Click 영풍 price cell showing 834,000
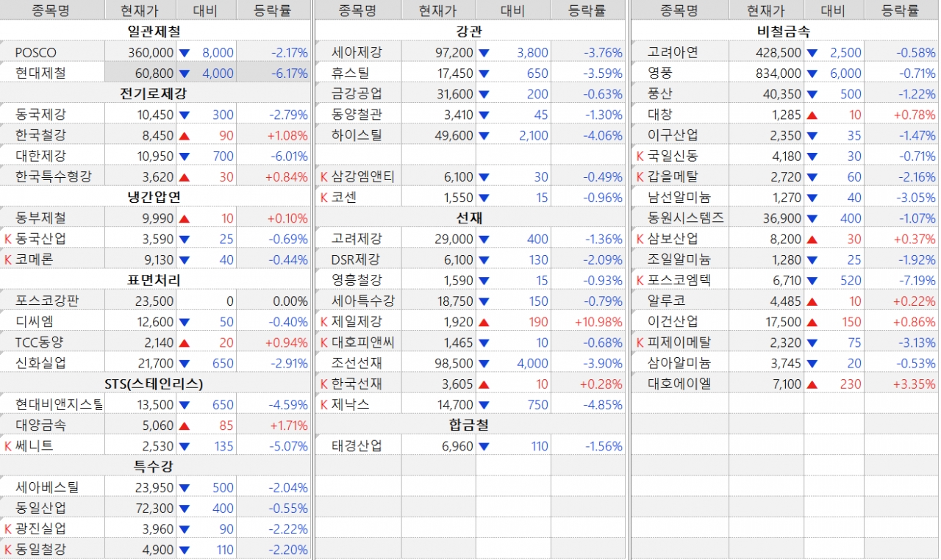 (x=777, y=73)
